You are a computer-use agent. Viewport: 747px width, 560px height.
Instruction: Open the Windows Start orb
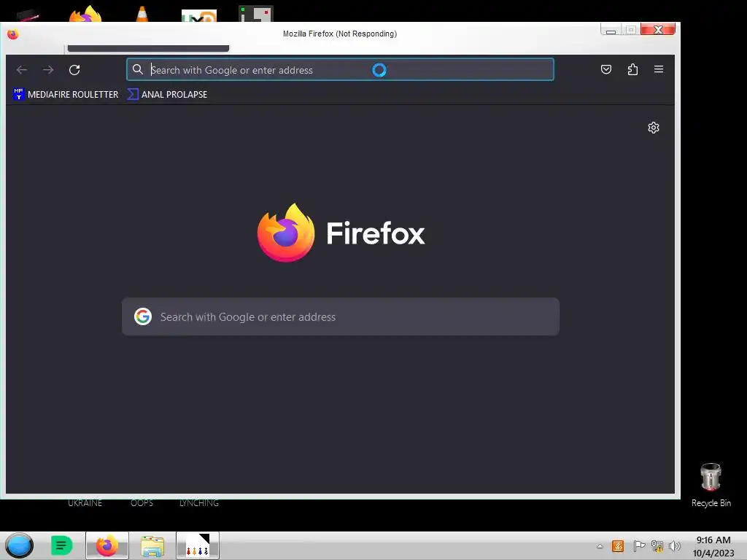click(19, 545)
